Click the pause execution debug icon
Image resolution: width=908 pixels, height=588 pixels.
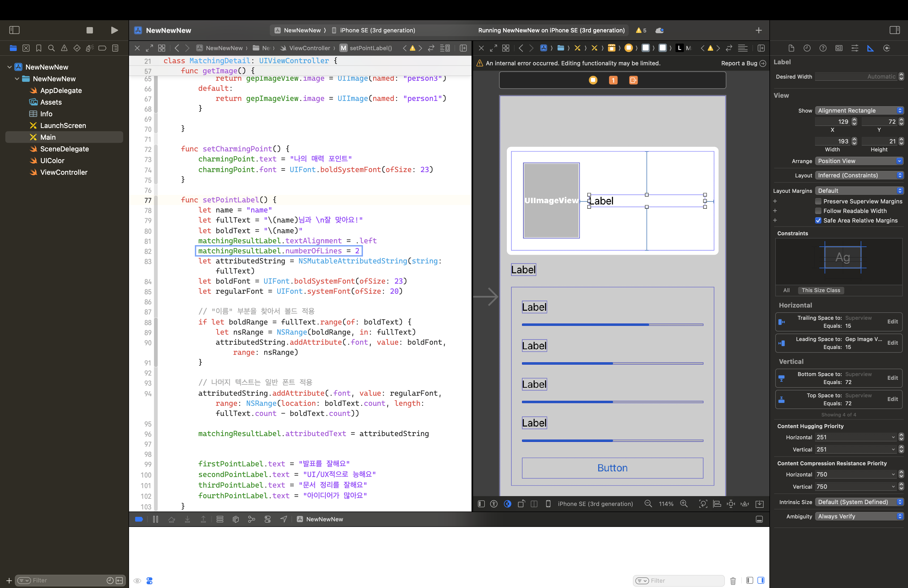pos(155,519)
